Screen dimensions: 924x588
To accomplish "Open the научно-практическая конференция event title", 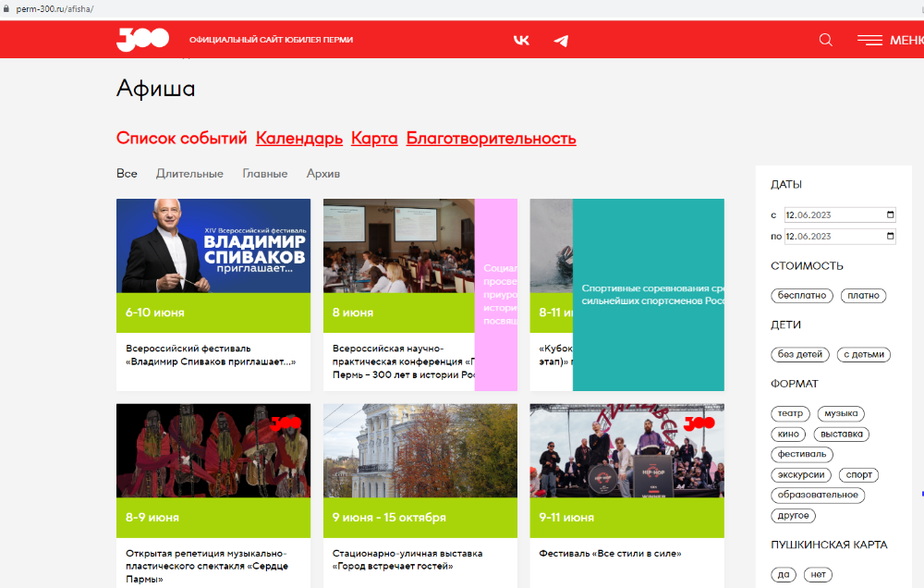I will click(403, 361).
